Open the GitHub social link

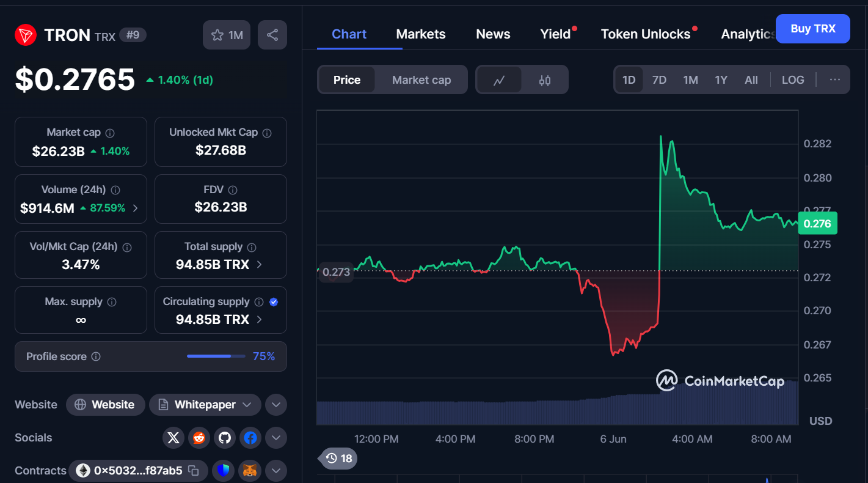click(x=225, y=438)
